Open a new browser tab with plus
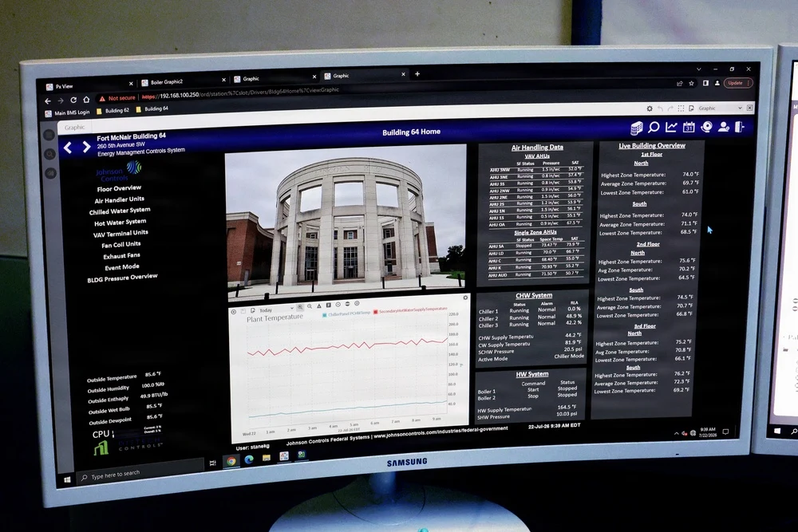The image size is (798, 532). 417,73
